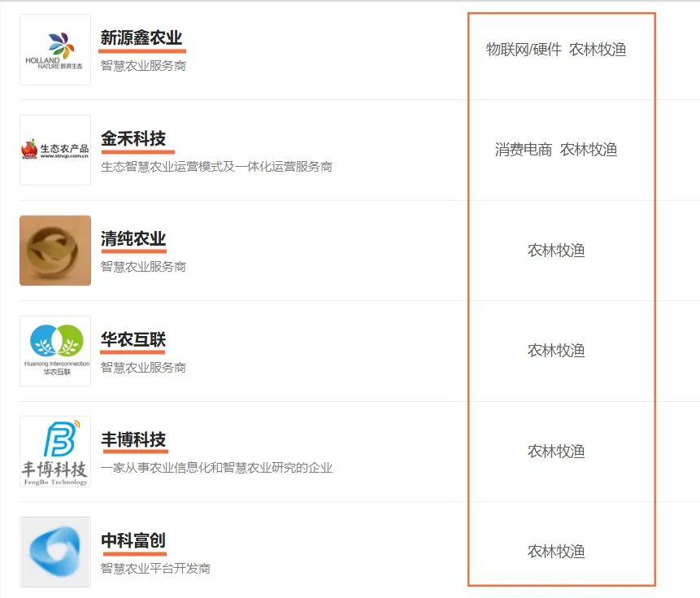Select the 农林牧渔 tag in 中科富创 row
The image size is (700, 598).
[x=556, y=552]
